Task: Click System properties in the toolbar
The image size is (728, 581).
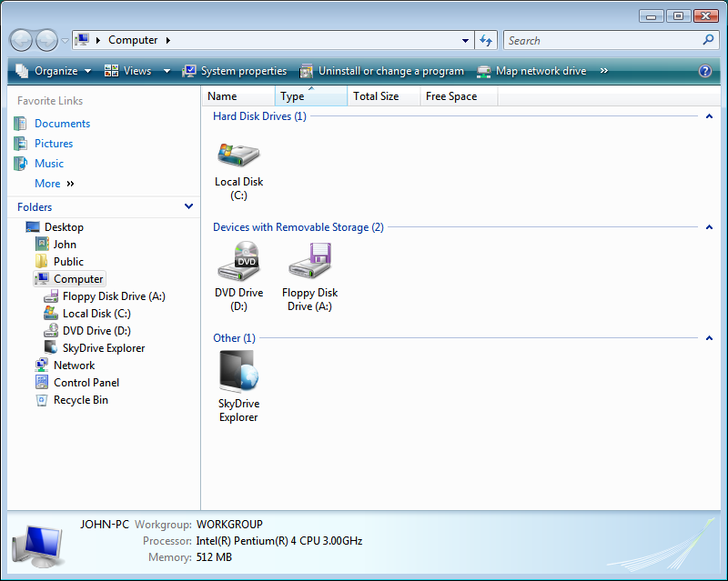Action: pyautogui.click(x=235, y=71)
